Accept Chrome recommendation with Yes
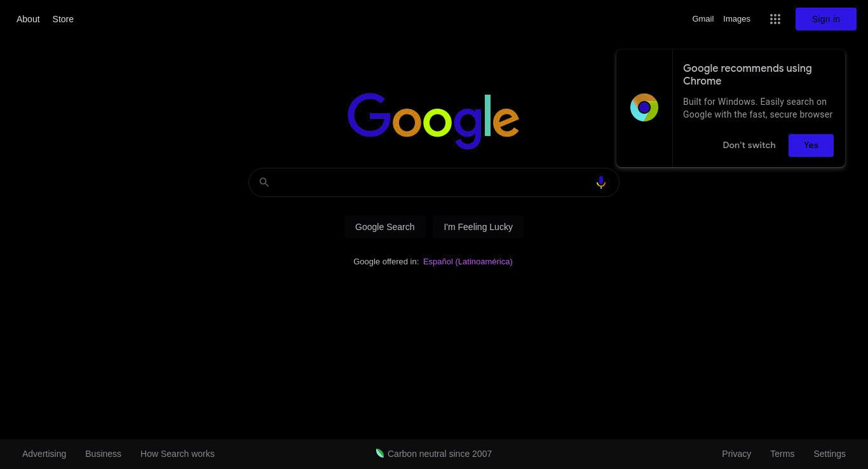The width and height of the screenshot is (868, 469). [x=811, y=145]
